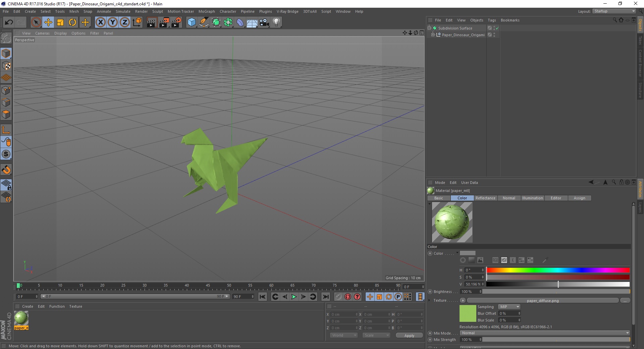Click the Brightness 100% input field

pyautogui.click(x=471, y=292)
